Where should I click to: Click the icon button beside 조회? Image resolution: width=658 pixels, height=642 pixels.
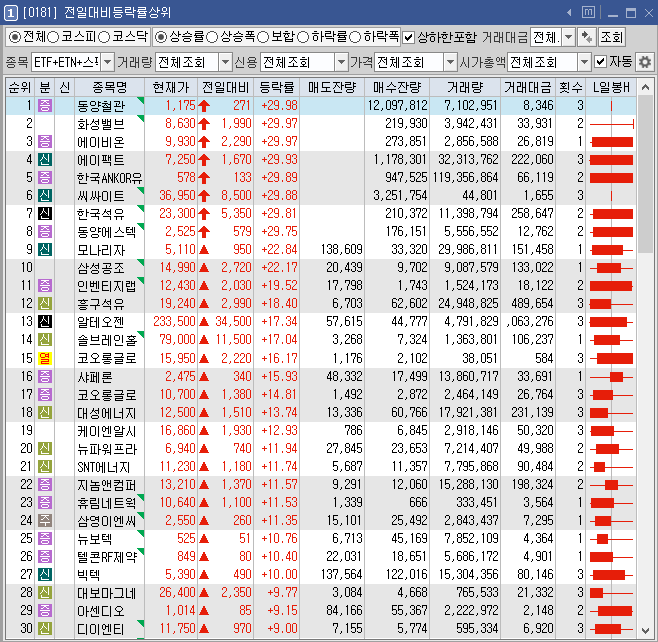(x=586, y=37)
